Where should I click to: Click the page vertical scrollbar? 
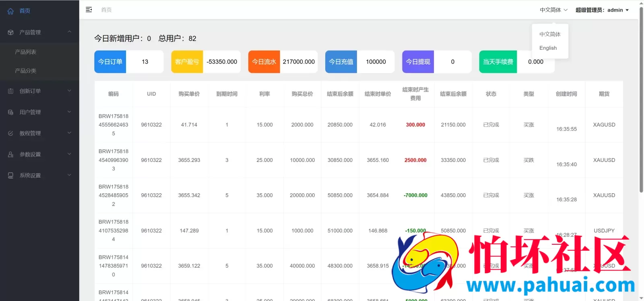point(641,100)
